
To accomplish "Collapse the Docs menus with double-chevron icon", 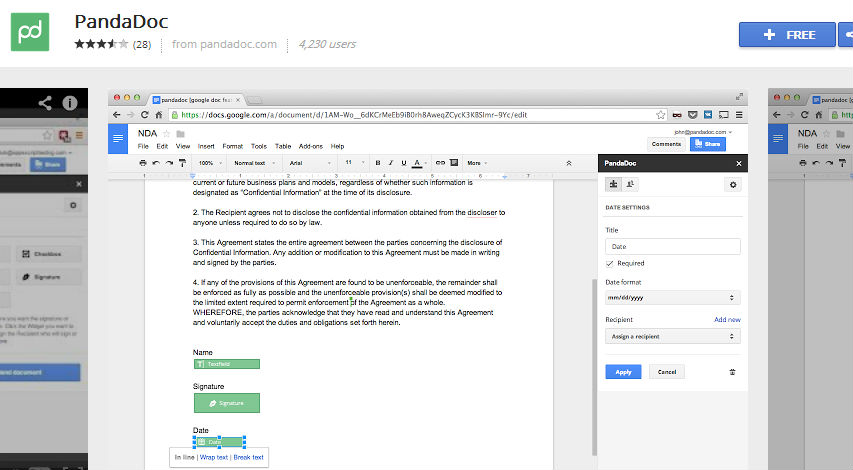I will coord(569,163).
